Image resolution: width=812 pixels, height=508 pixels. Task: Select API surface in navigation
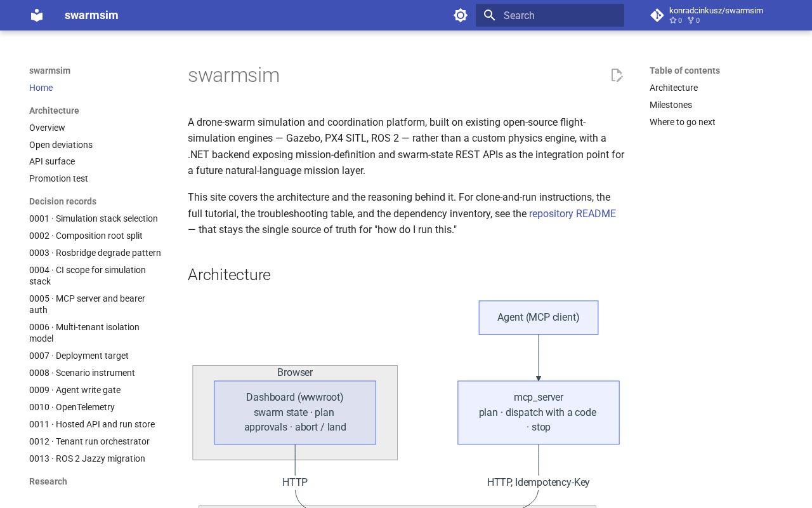pos(52,161)
